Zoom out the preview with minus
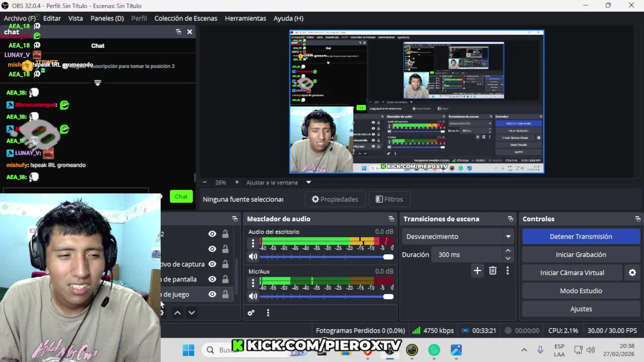644x362 pixels. pyautogui.click(x=204, y=183)
